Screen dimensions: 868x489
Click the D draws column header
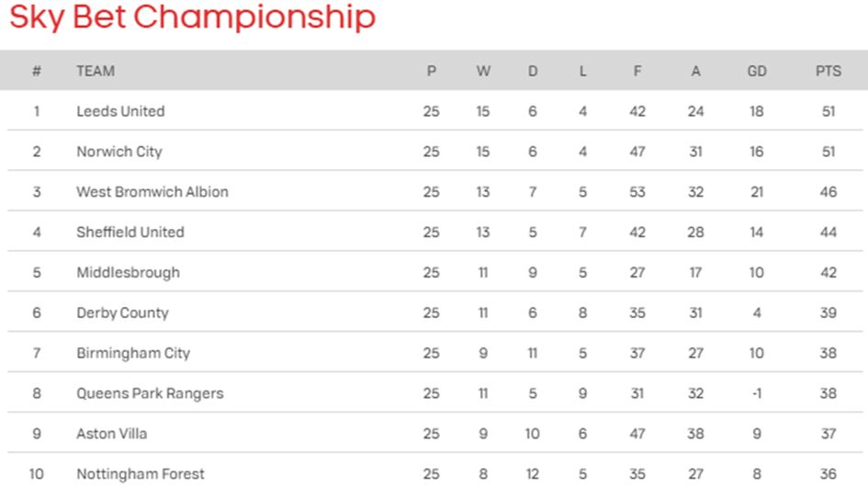[x=533, y=71]
